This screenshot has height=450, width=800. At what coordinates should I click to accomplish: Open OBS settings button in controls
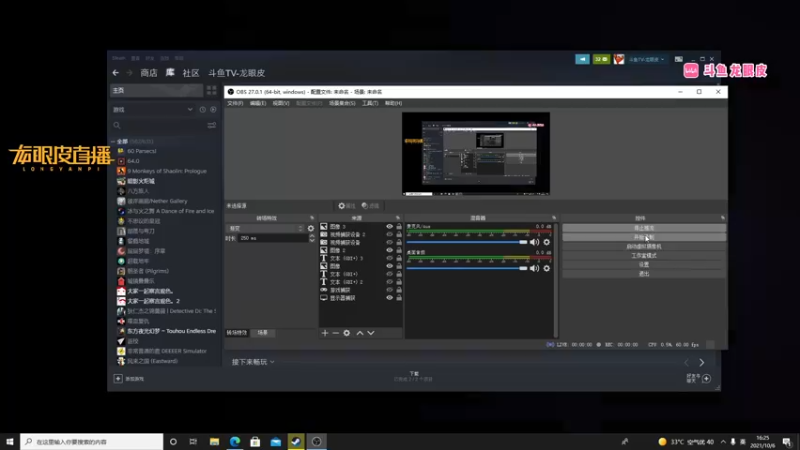click(644, 265)
